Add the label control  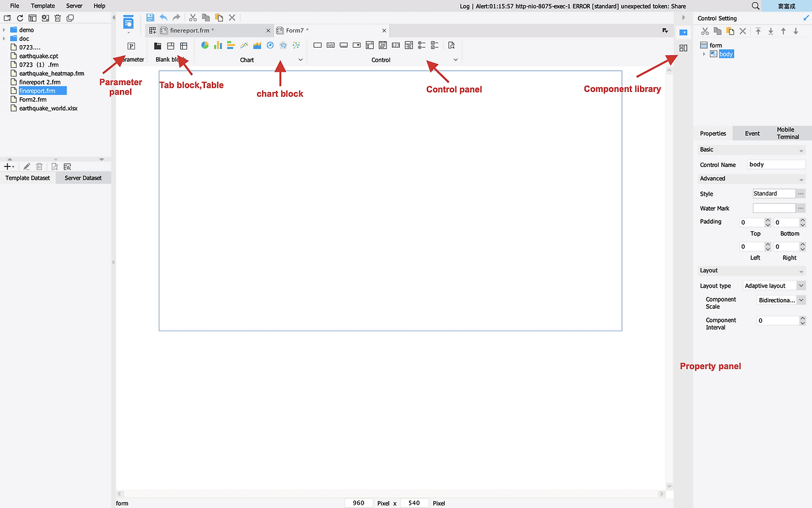click(x=331, y=45)
